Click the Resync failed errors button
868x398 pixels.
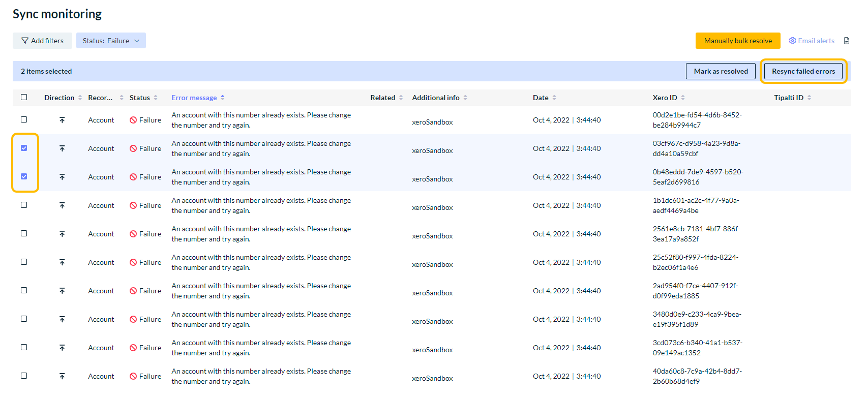point(803,71)
